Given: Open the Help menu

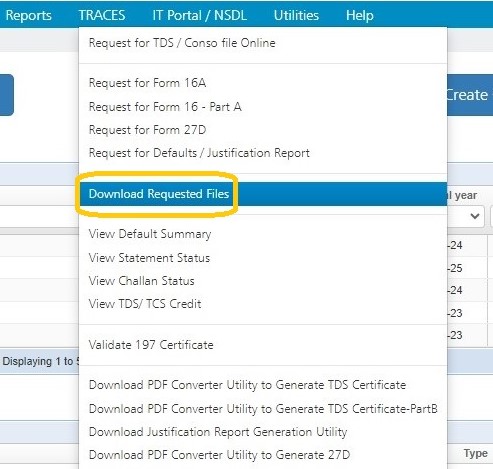Looking at the screenshot, I should 360,15.
